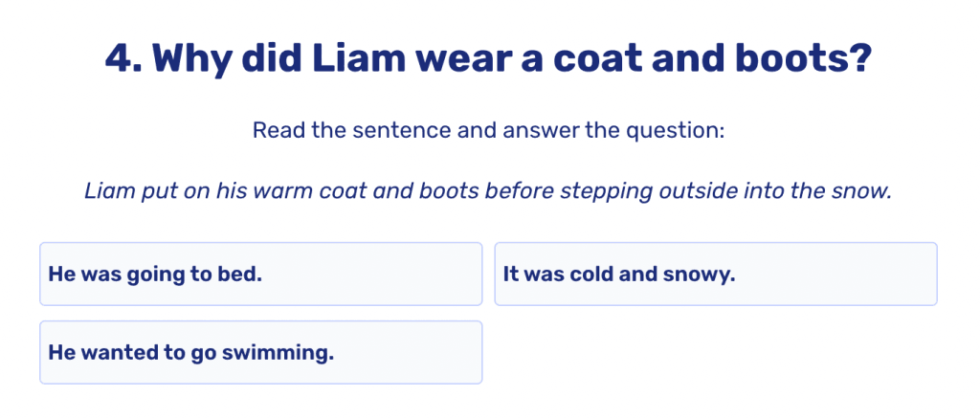Viewport: 980px width, 418px height.
Task: Click the word "question:" in the instruction line
Action: [x=676, y=129]
